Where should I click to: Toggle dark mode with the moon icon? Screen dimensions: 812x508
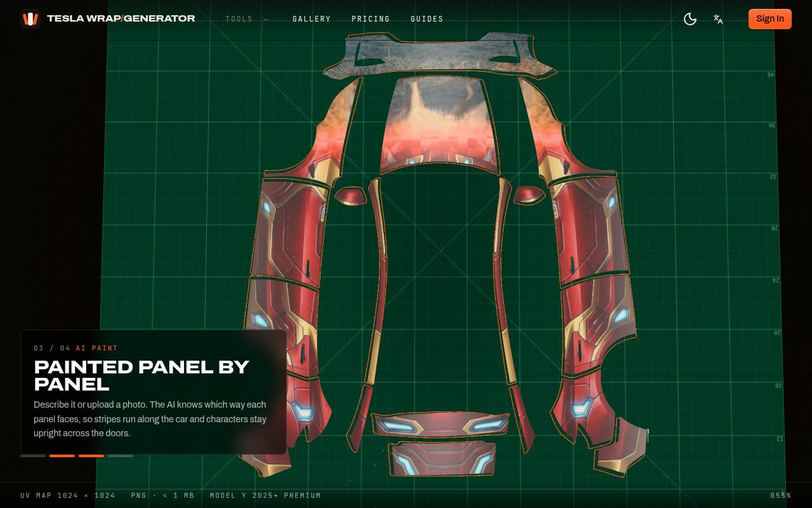pyautogui.click(x=690, y=19)
